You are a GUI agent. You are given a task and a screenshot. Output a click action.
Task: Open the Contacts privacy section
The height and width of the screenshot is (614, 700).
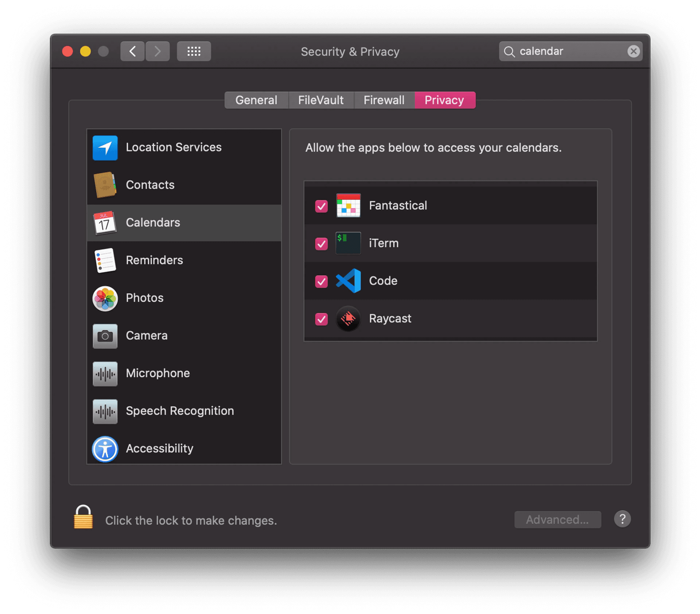tap(150, 185)
